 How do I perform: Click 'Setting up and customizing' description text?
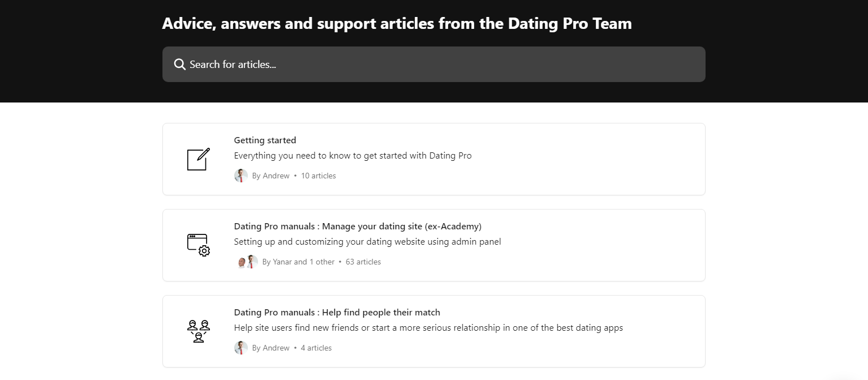[x=368, y=242]
